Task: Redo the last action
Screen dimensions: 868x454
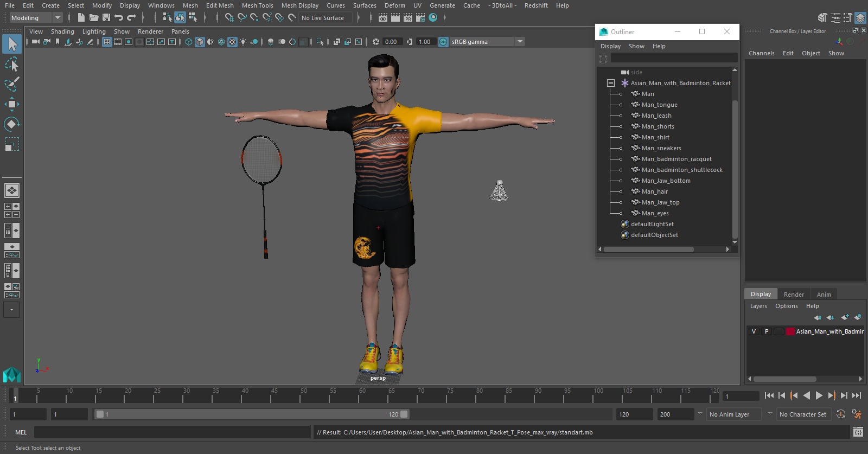Action: coord(131,18)
